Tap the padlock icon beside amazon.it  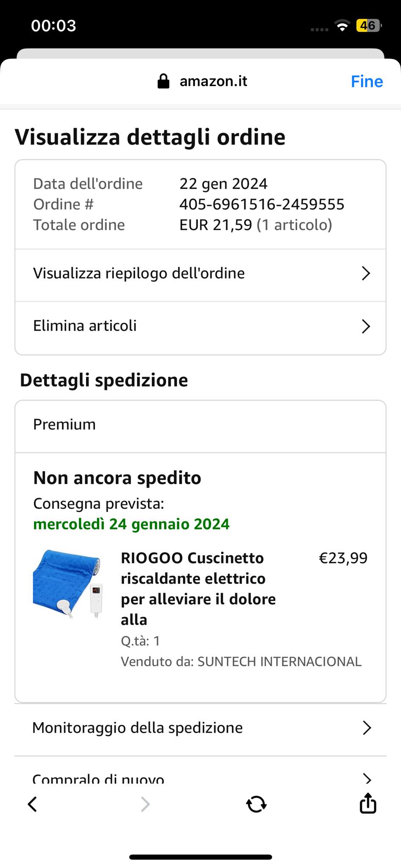[x=163, y=81]
